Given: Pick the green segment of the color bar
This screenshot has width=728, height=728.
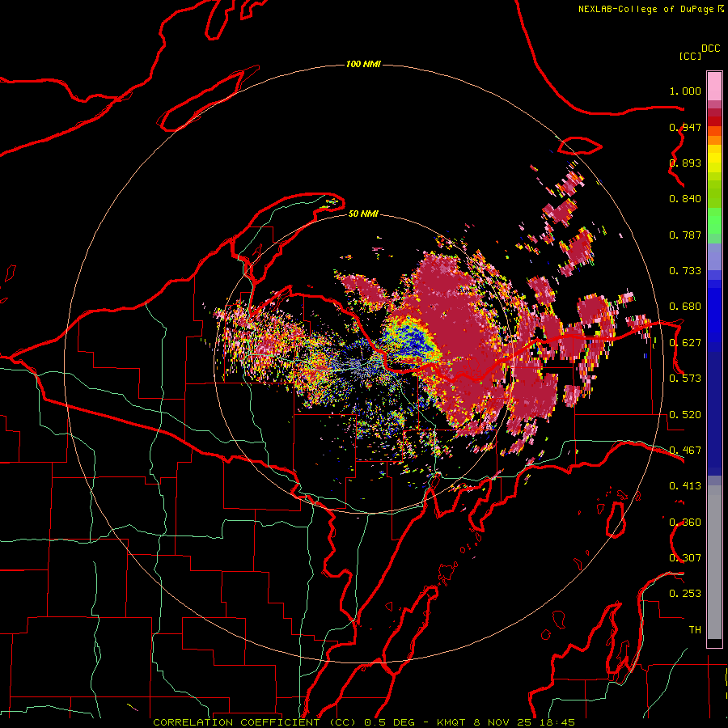Looking at the screenshot, I should pos(714,223).
